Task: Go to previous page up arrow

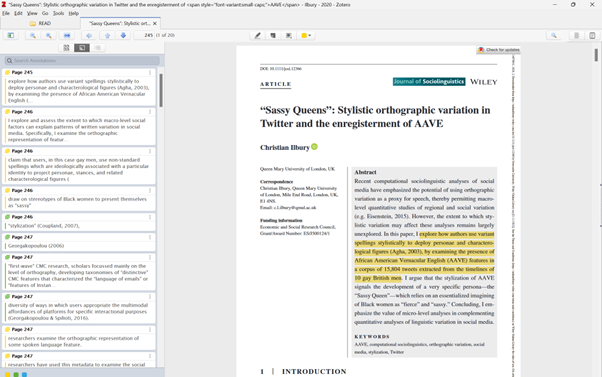Action: click(x=107, y=35)
